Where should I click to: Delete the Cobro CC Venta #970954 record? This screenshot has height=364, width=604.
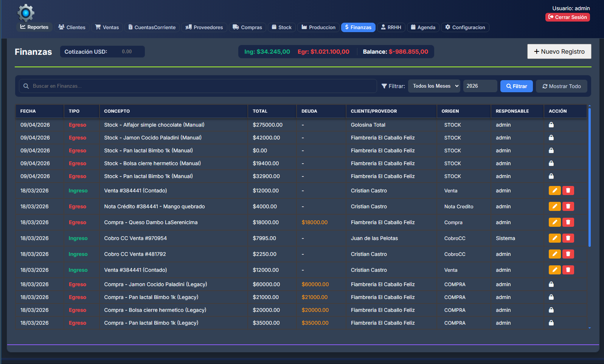point(568,238)
